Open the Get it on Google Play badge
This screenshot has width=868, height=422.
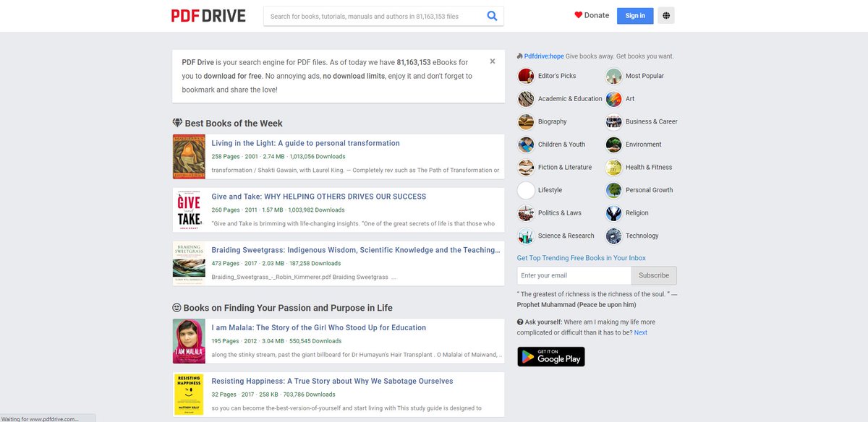551,357
